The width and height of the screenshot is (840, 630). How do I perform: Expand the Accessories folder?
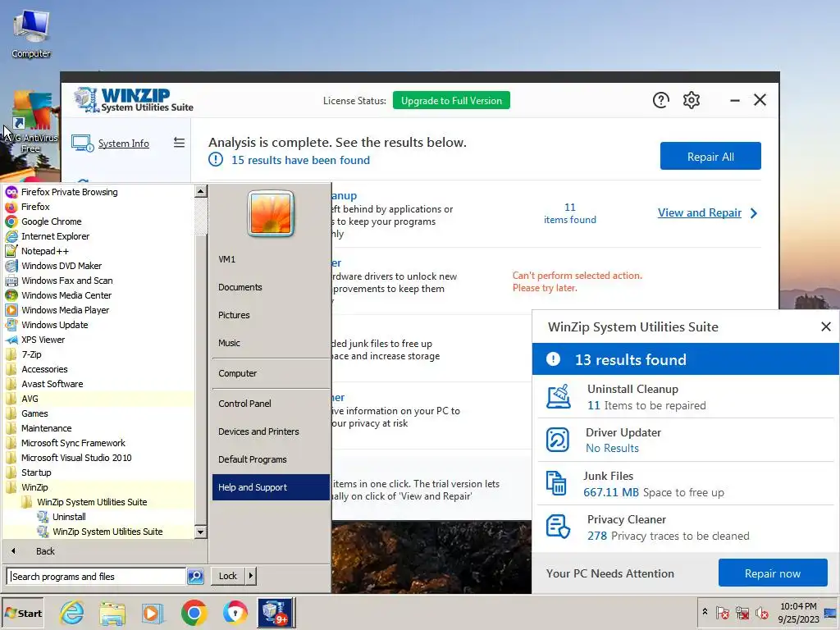click(x=44, y=369)
